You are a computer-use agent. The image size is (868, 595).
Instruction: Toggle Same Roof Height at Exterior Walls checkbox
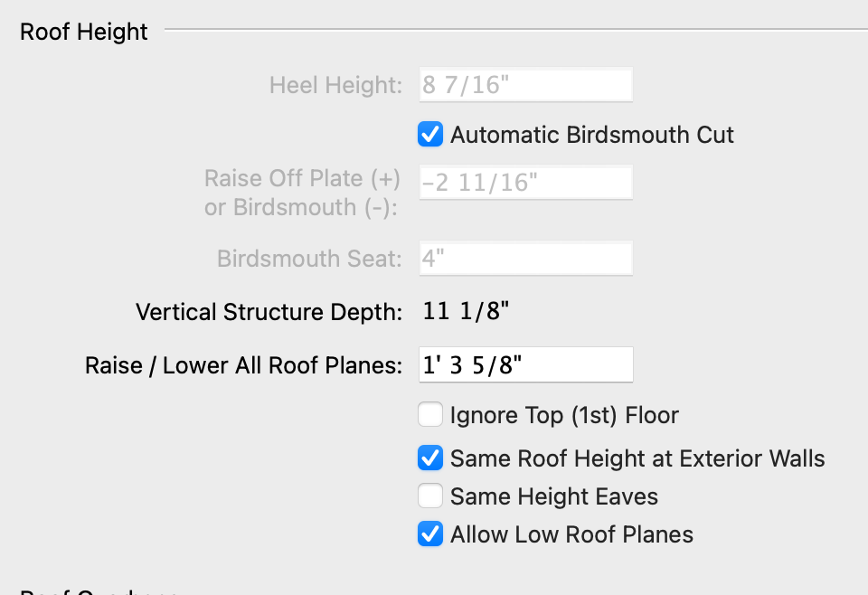click(x=430, y=458)
